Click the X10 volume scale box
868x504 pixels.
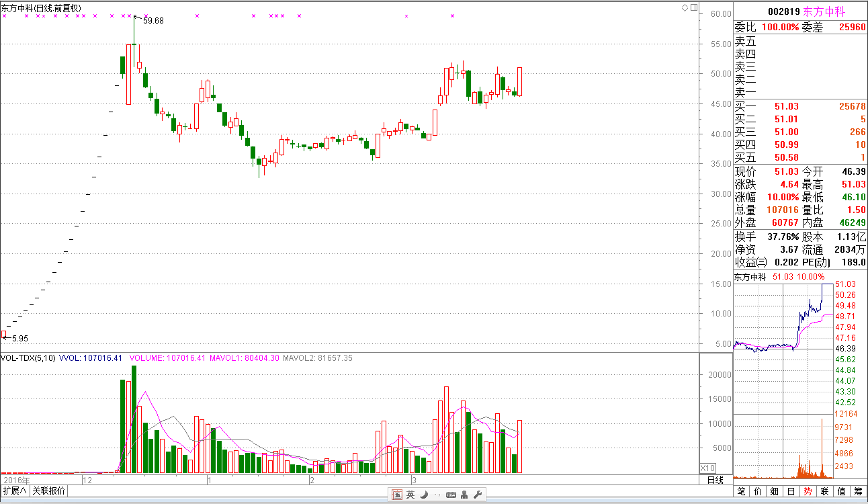[708, 468]
